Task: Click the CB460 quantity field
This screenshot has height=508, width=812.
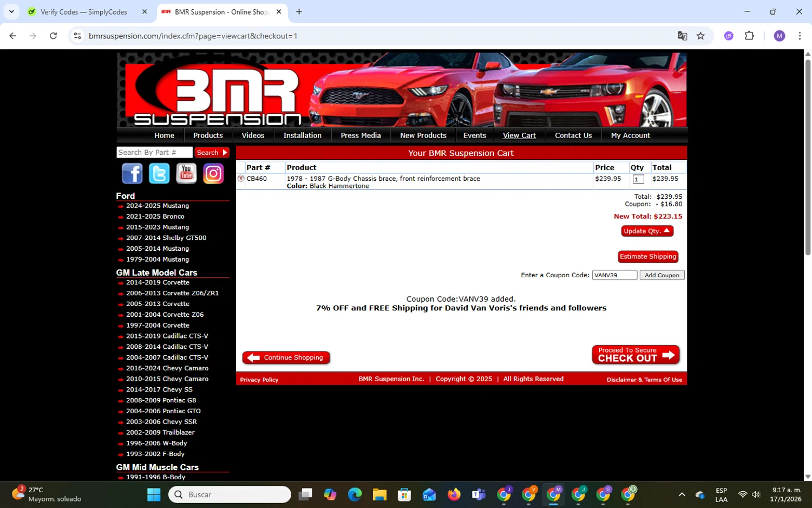Action: tap(638, 179)
